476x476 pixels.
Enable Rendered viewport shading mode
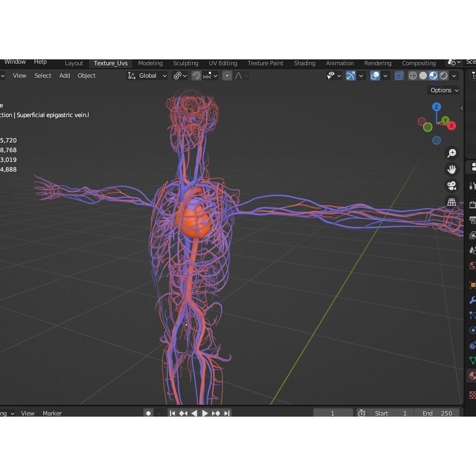(x=444, y=76)
